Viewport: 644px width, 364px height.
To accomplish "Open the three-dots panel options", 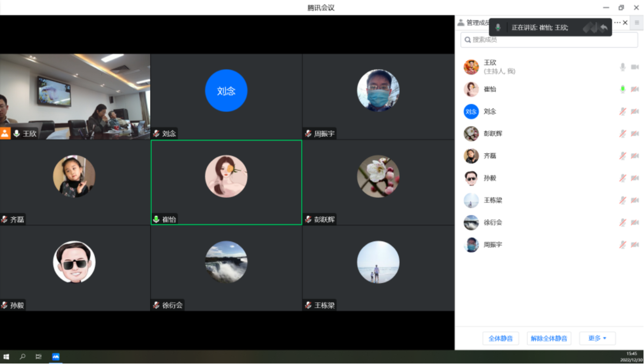I will (x=617, y=22).
